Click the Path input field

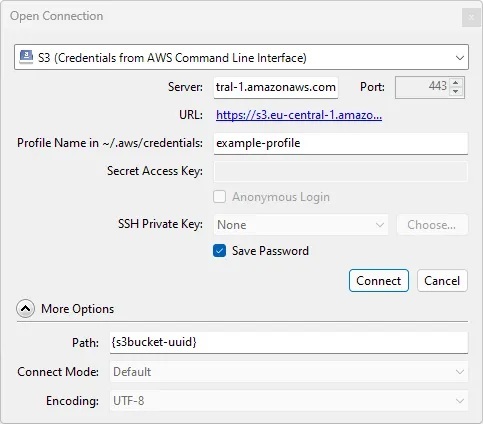tap(289, 343)
